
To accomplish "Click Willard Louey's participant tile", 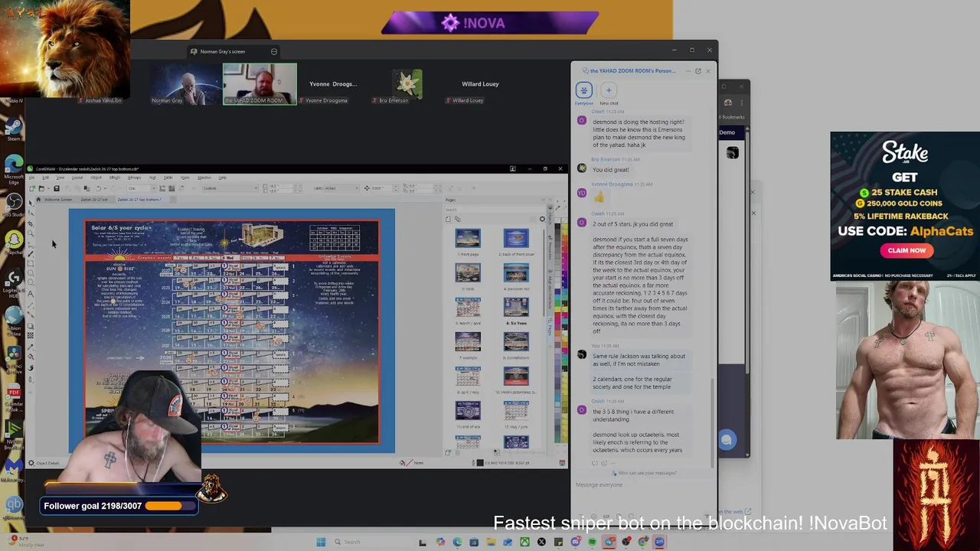I will [481, 83].
